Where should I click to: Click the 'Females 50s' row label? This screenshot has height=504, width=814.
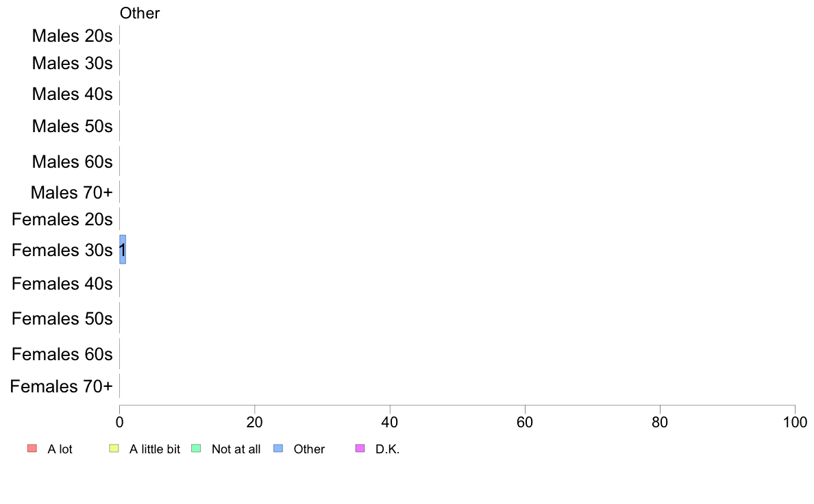click(62, 318)
